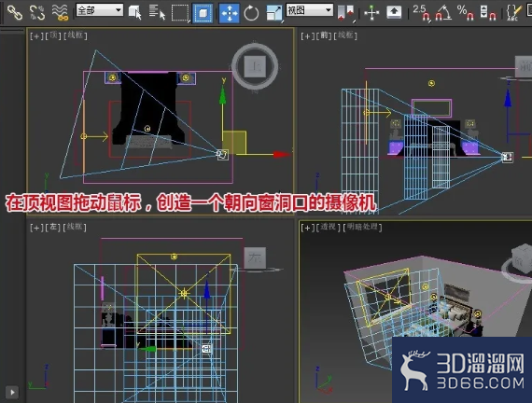
Task: Open the [明暗处理] shading menu
Action: point(362,227)
